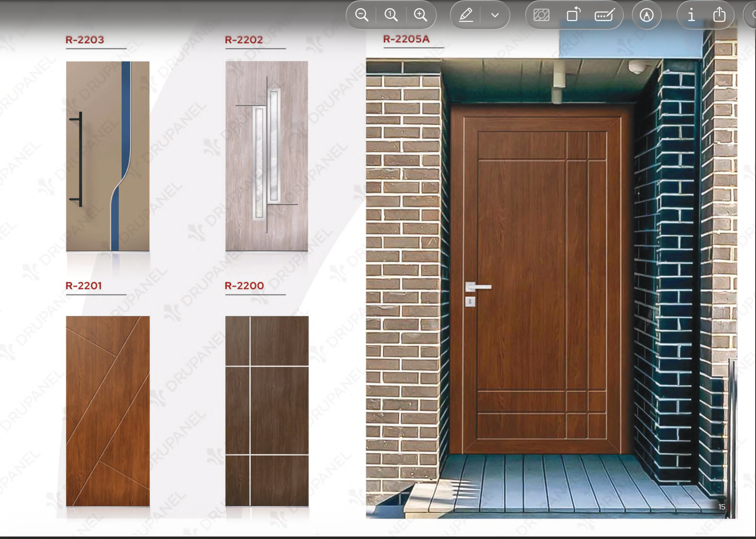756x539 pixels.
Task: Click the silver door handle in photo
Action: 478,286
